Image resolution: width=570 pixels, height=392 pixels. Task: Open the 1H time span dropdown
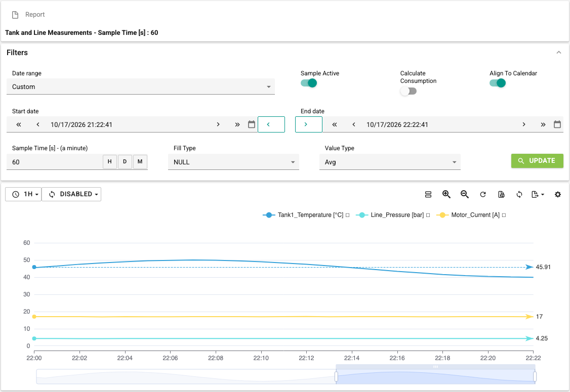[23, 194]
